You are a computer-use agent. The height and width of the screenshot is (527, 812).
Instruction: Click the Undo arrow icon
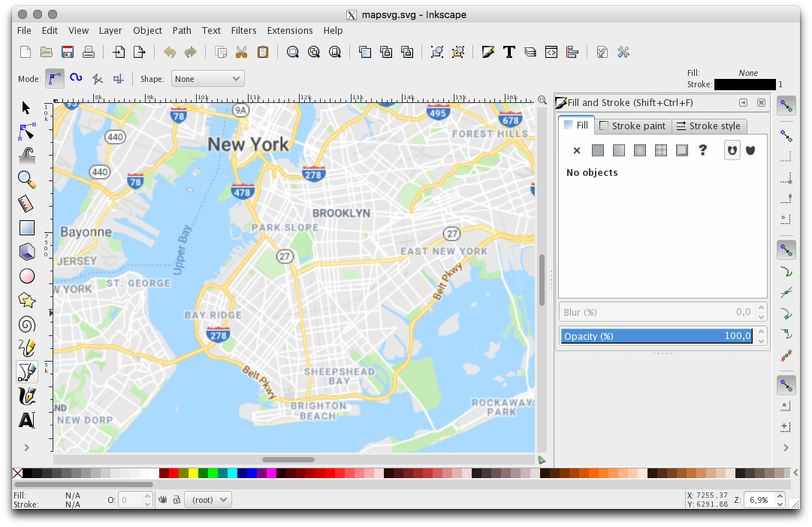coord(169,52)
